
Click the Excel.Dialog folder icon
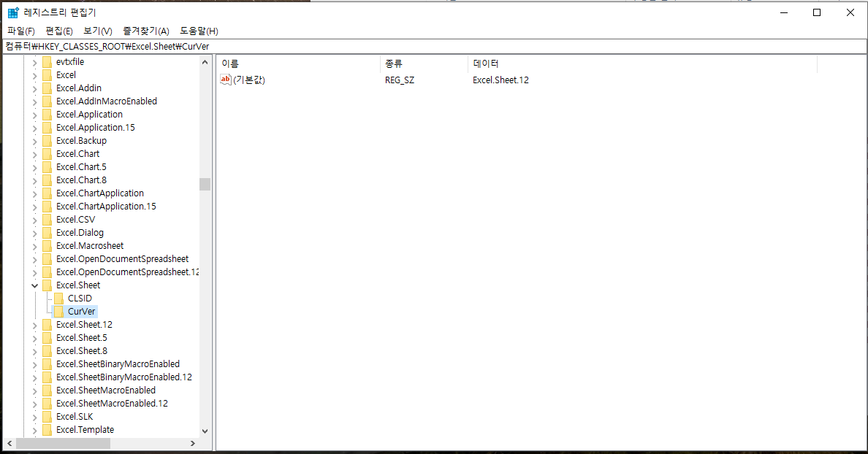point(47,233)
